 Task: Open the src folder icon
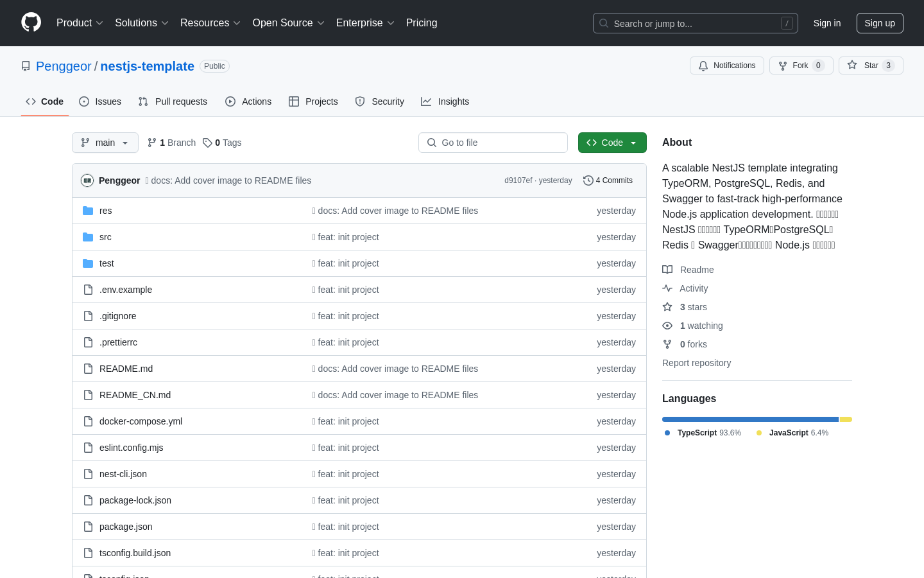(88, 237)
